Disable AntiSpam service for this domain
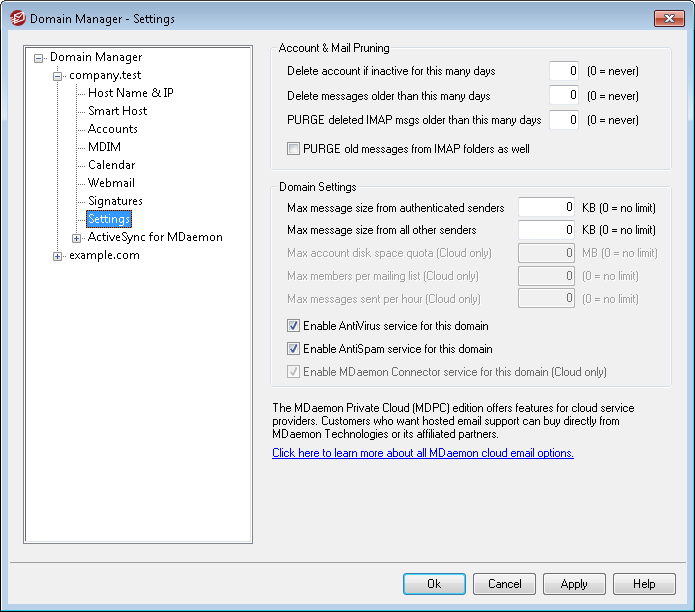The width and height of the screenshot is (695, 612). click(x=293, y=349)
